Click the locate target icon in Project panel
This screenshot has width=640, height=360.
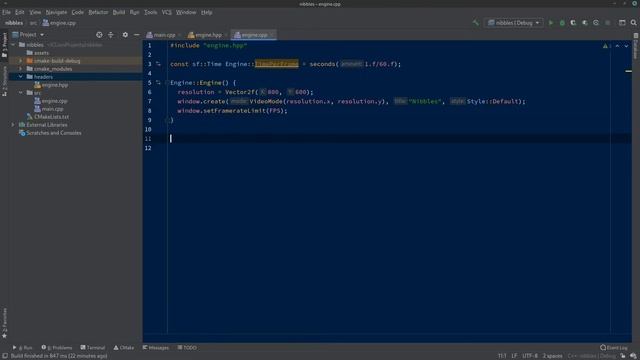[99, 35]
